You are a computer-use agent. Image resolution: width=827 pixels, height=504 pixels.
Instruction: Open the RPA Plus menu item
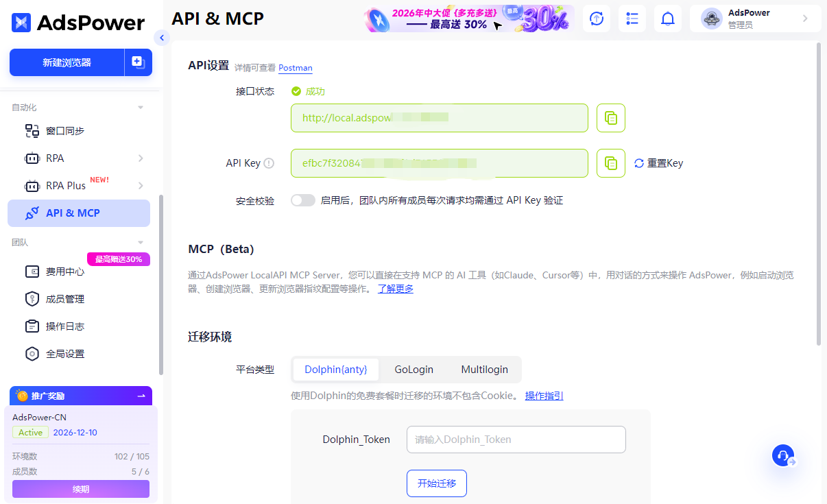pyautogui.click(x=79, y=186)
